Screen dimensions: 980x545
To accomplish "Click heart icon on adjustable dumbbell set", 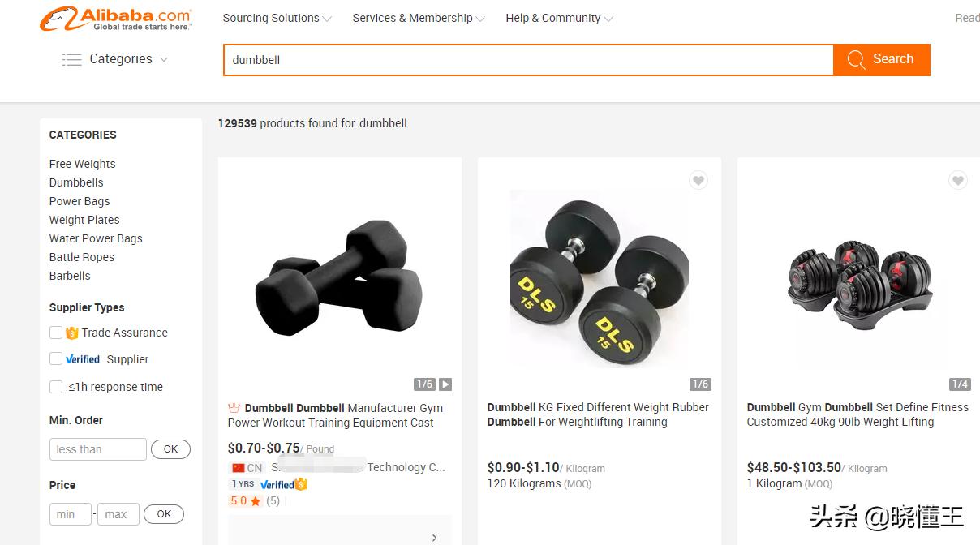I will pos(958,180).
